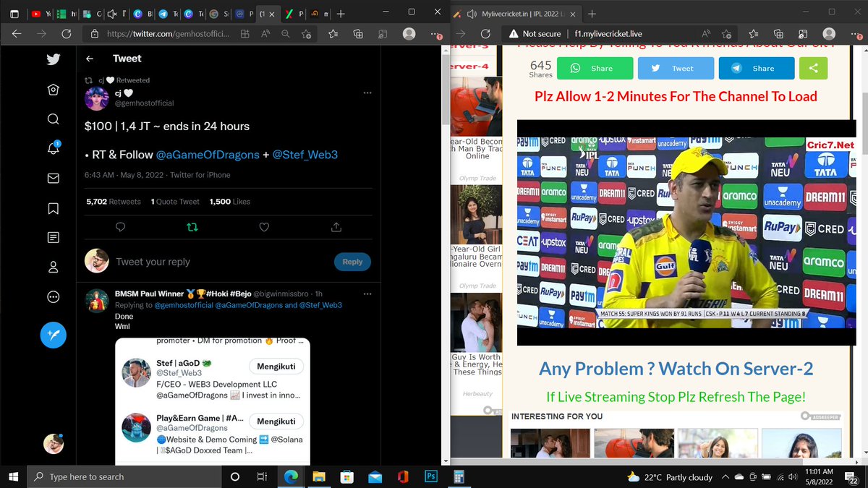Click Watch On Server-2 link
868x488 pixels.
tap(676, 369)
